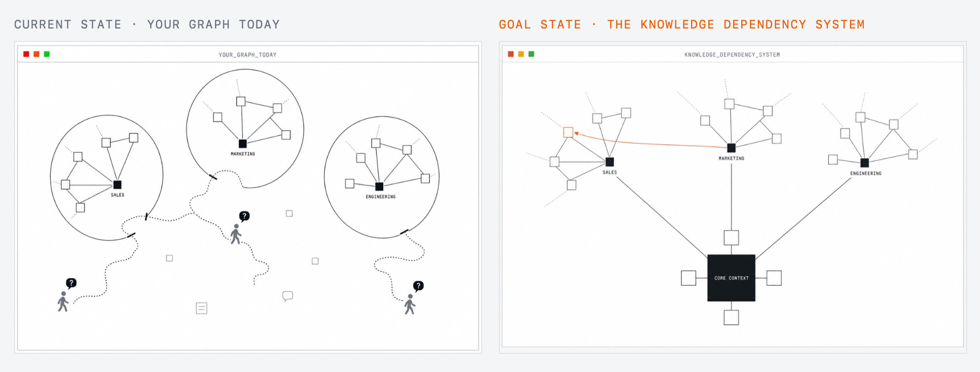Screen dimensions: 980x372
Task: Click the square node right of Core Context
Action: (x=774, y=278)
